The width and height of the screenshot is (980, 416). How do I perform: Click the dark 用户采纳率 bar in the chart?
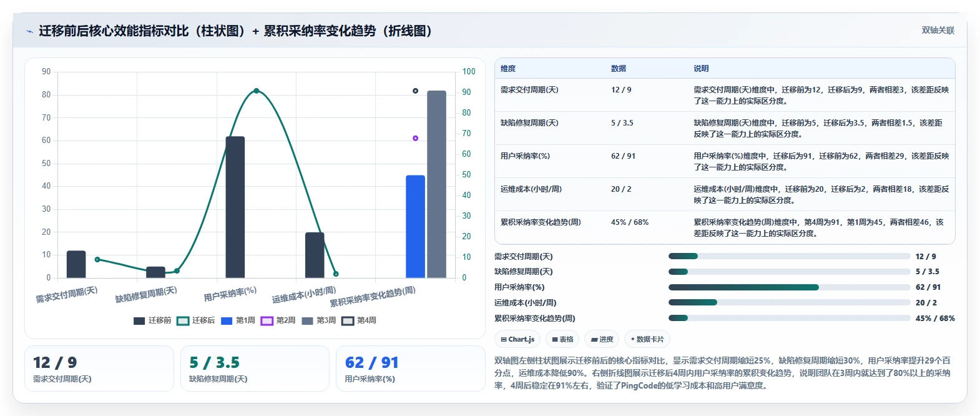pos(235,207)
